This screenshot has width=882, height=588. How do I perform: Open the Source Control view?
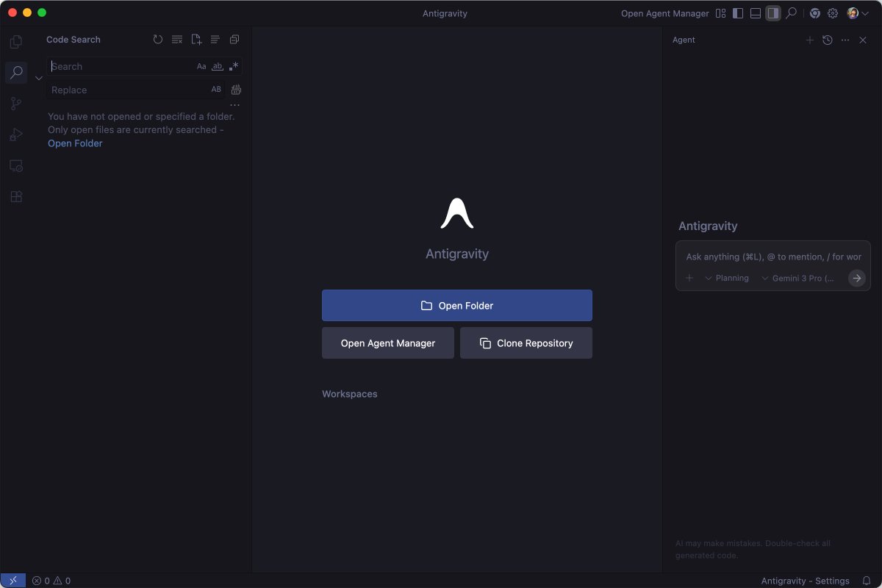point(16,104)
